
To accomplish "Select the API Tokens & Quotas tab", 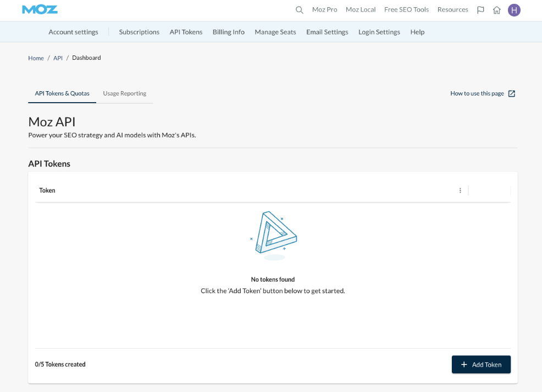I will (x=62, y=93).
